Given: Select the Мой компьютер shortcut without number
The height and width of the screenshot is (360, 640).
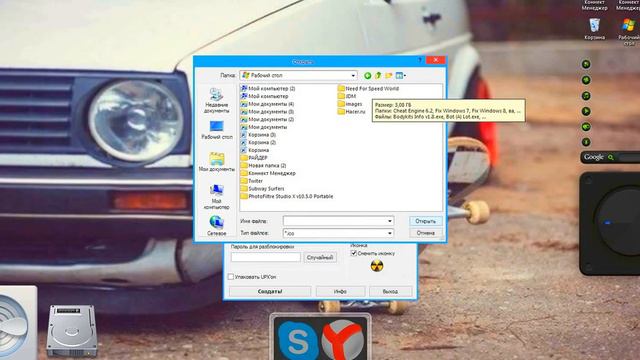Looking at the screenshot, I should 264,96.
